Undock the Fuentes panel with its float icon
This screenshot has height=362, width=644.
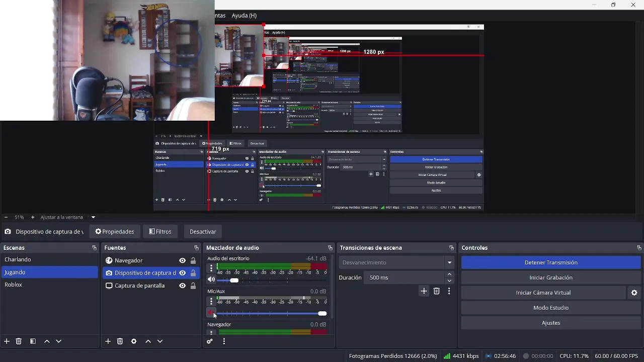[x=196, y=248]
